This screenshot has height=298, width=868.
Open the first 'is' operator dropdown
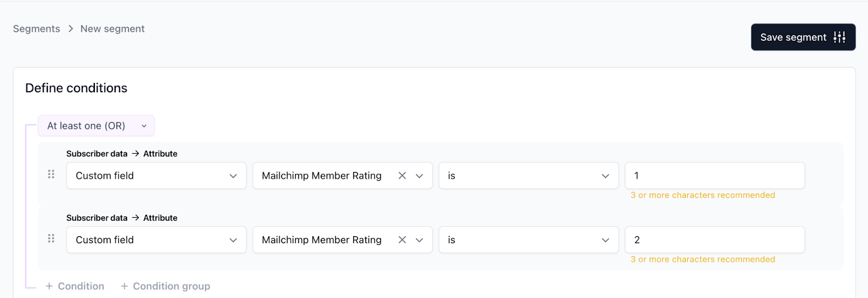coord(528,176)
